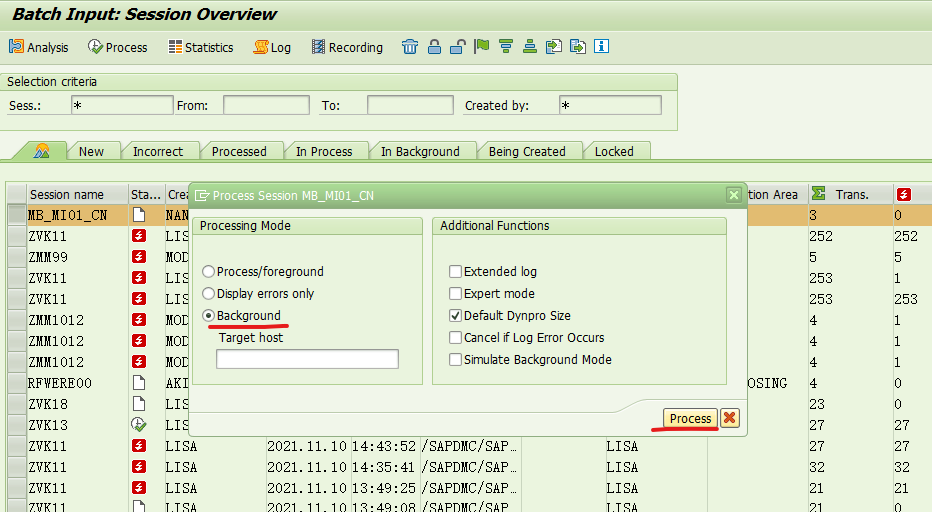
Task: Enable Cancel if Log Error Occurs checkbox
Action: pos(455,338)
